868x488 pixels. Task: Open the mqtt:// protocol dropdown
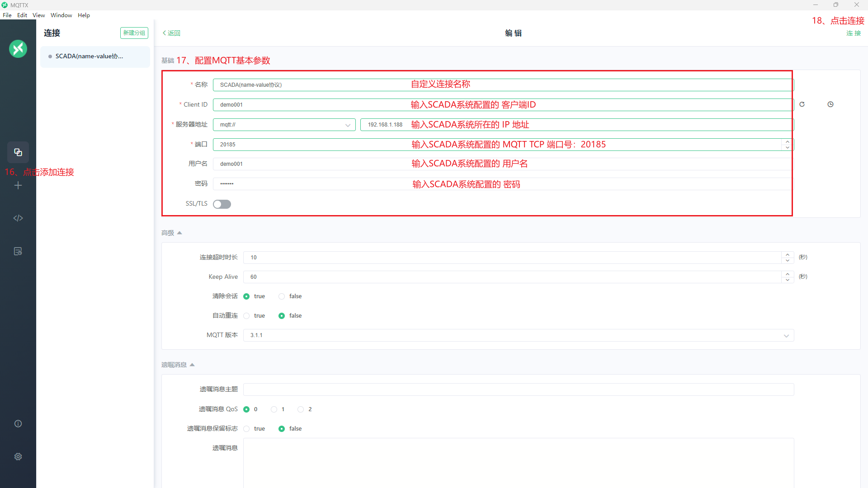(x=284, y=125)
